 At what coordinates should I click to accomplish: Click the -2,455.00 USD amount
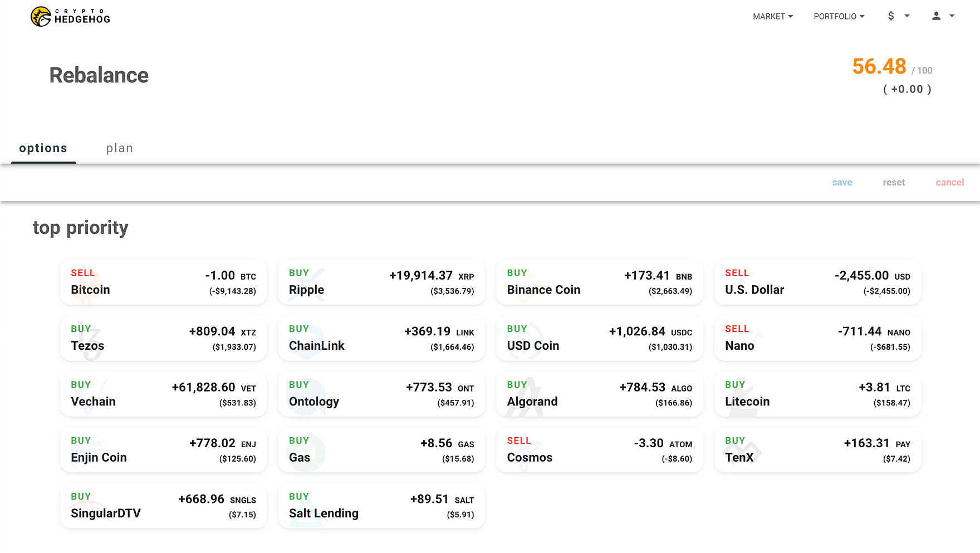click(x=873, y=276)
